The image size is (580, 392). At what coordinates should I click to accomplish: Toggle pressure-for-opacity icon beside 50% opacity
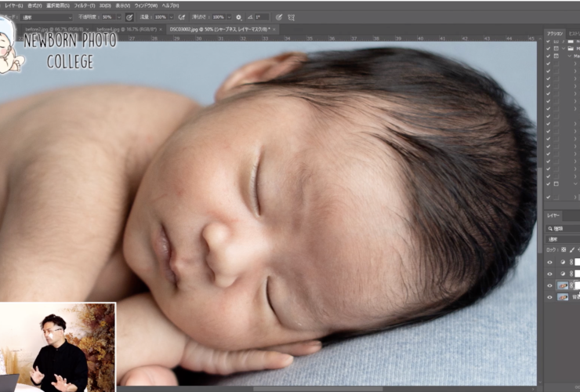(129, 17)
